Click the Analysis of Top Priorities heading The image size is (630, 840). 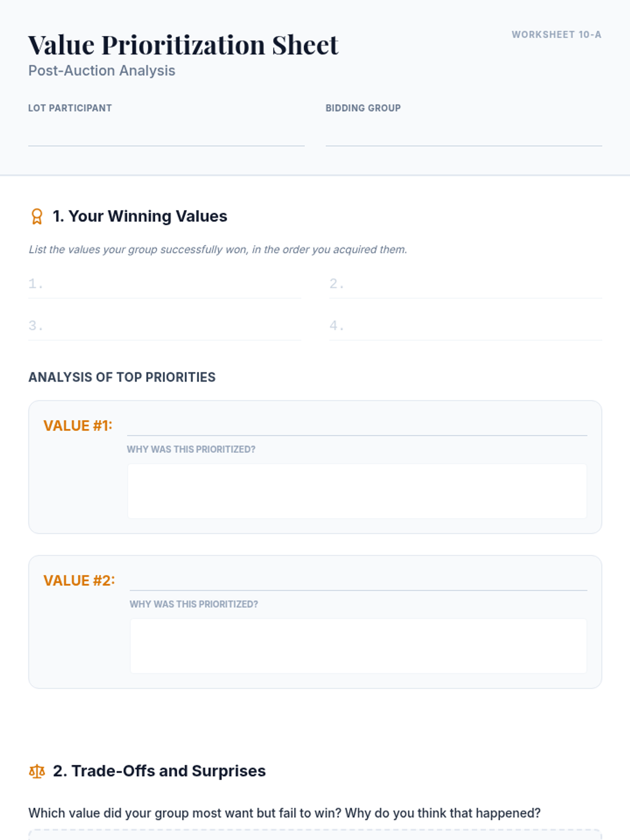(x=122, y=377)
